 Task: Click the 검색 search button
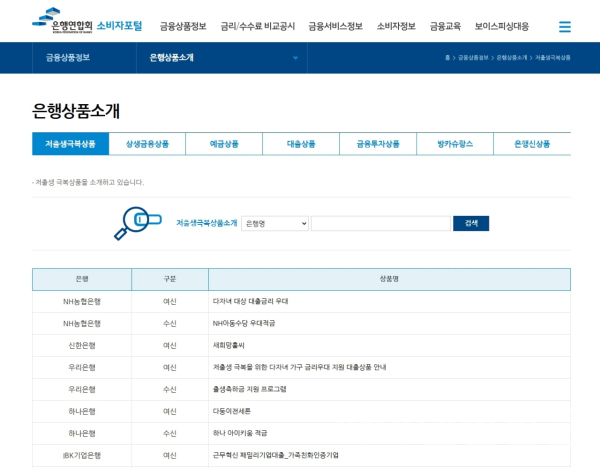pos(471,223)
